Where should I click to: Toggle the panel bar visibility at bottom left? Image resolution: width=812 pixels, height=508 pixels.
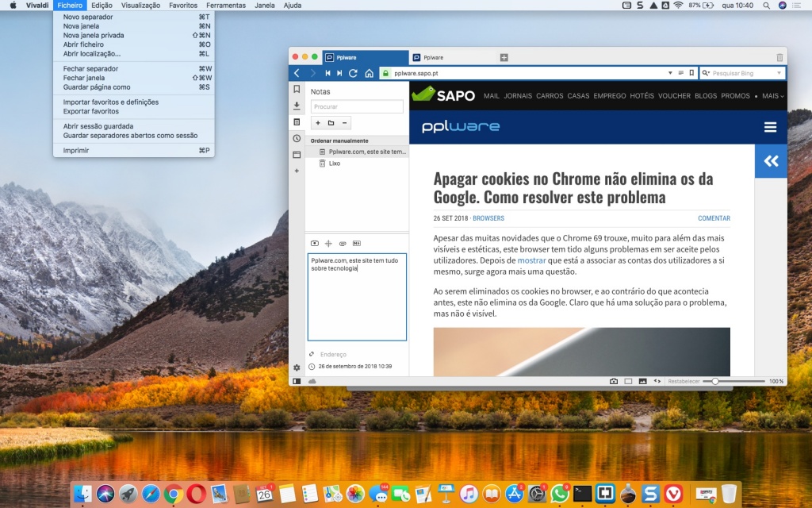coord(297,381)
